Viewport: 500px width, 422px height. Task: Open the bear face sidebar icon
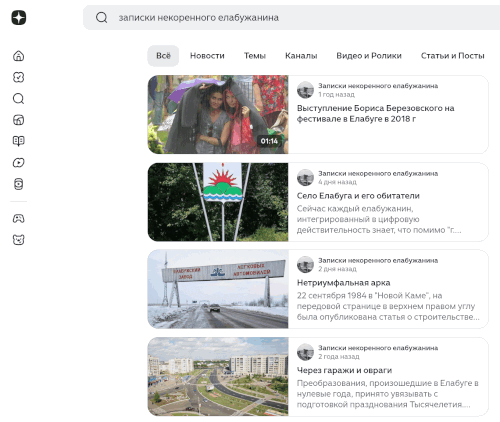(x=19, y=240)
